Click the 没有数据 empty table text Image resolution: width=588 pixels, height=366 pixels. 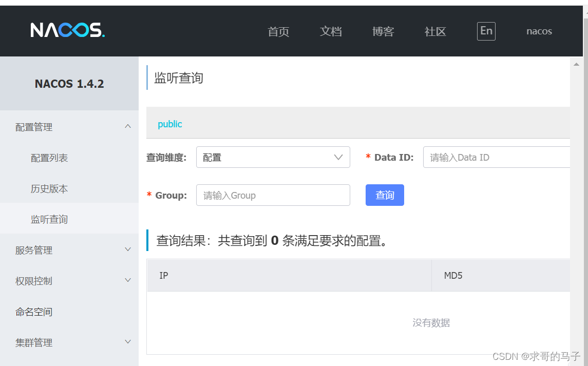point(431,322)
